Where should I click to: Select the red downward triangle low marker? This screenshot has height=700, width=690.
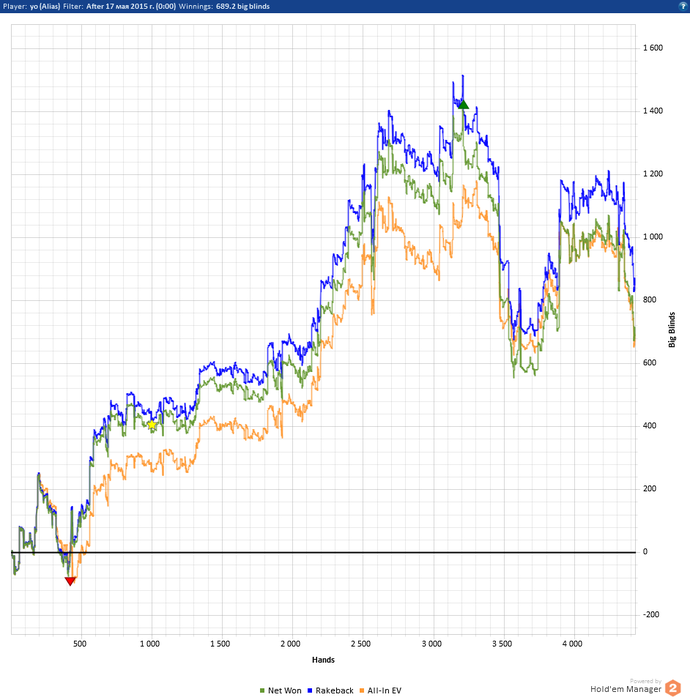pyautogui.click(x=70, y=581)
